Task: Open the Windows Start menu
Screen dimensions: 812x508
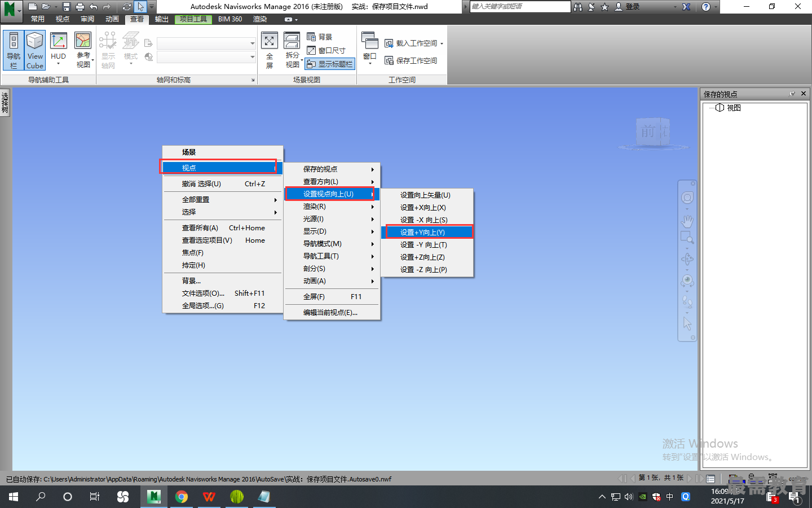Action: (14, 497)
